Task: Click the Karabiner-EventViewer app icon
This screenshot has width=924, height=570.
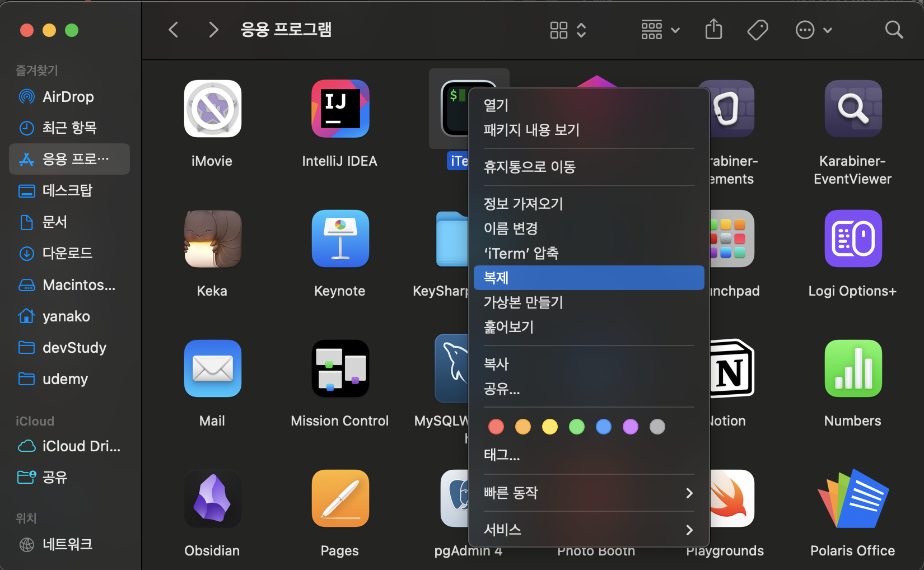Action: 853,109
